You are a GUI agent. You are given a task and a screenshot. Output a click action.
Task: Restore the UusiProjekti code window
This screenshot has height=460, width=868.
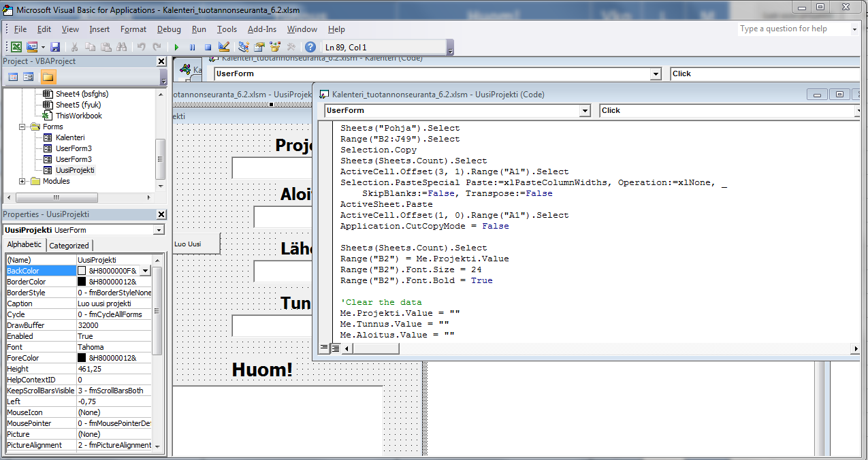click(839, 95)
